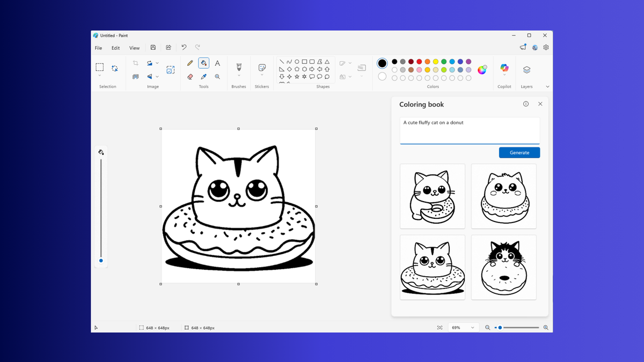Close the Coloring book panel
This screenshot has height=362, width=644.
(540, 104)
